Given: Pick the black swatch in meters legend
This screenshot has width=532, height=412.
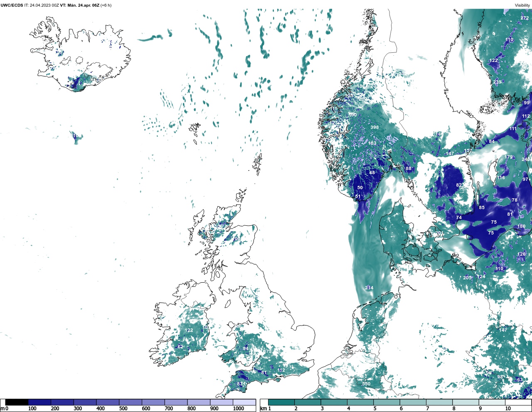Looking at the screenshot, I should click(17, 402).
